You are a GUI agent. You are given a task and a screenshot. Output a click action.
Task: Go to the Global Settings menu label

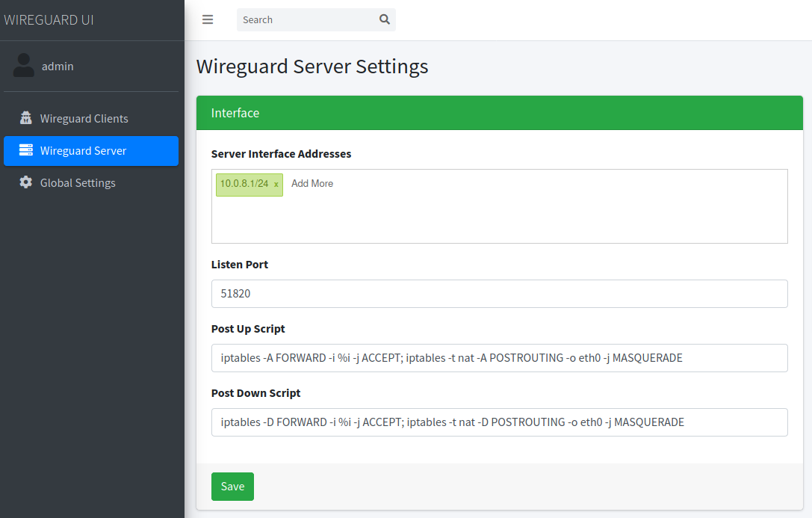(78, 182)
